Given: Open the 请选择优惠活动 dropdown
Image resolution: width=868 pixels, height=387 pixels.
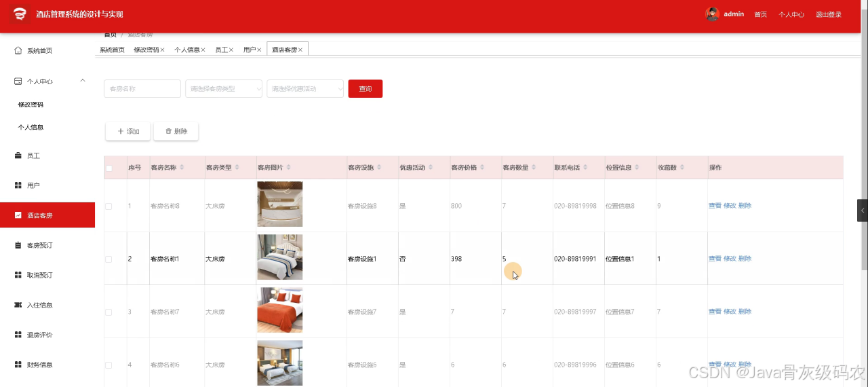Looking at the screenshot, I should click(x=305, y=89).
